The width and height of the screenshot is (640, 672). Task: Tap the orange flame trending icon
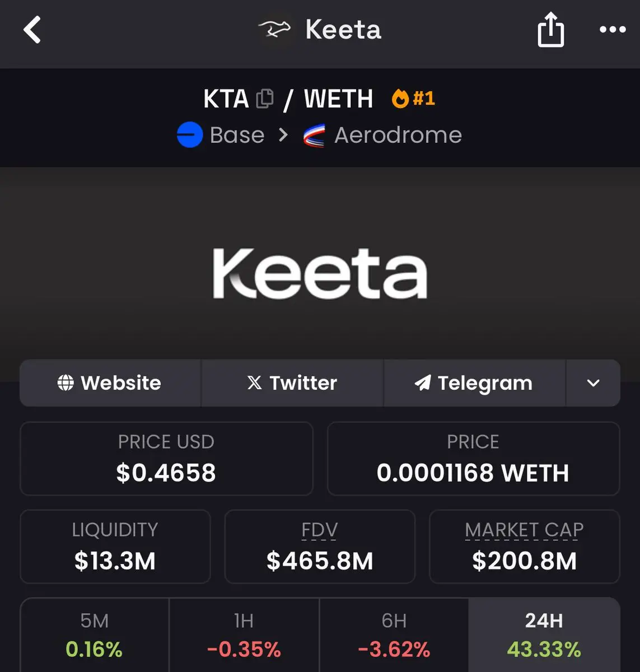tap(400, 99)
